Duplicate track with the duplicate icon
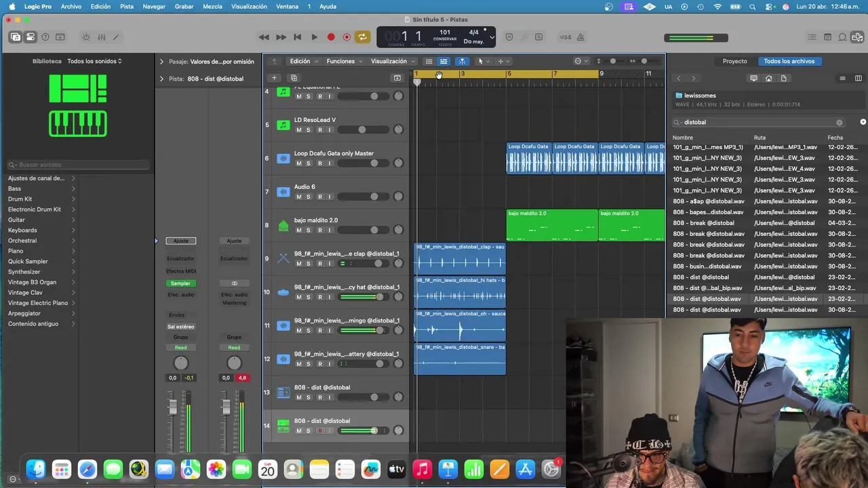The height and width of the screenshot is (488, 868). pyautogui.click(x=294, y=78)
